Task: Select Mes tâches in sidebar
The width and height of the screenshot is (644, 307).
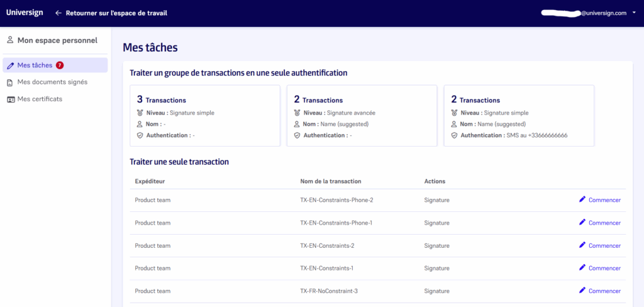Action: point(35,65)
